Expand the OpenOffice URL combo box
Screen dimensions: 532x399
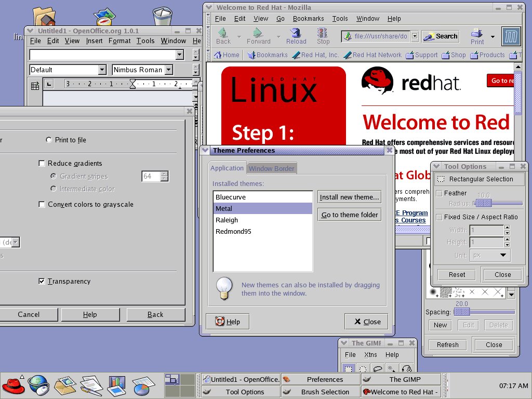click(x=180, y=55)
